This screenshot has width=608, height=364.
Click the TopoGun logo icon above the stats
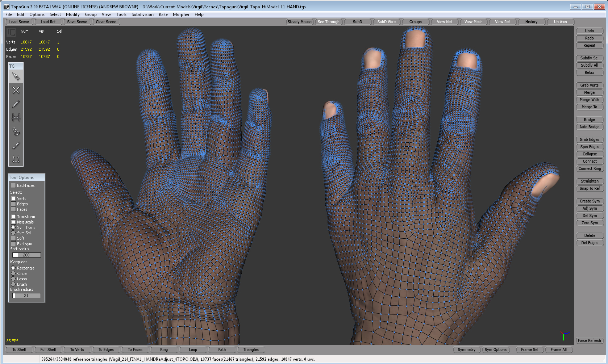(x=11, y=33)
